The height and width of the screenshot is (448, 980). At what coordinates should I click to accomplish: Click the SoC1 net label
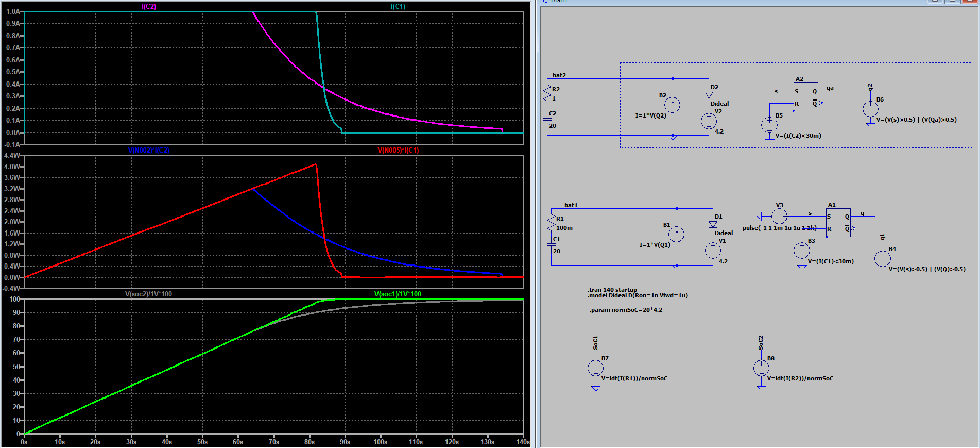point(595,343)
